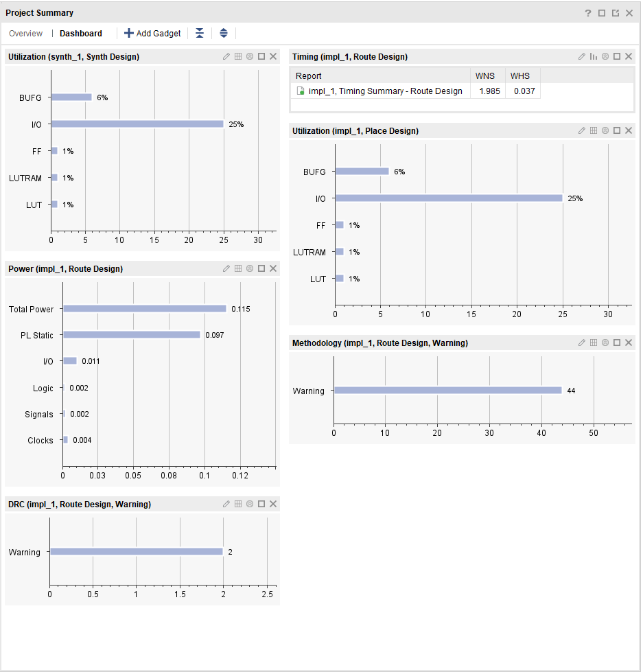Image resolution: width=643 pixels, height=672 pixels.
Task: Edit the Power impl_1 gadget
Action: pos(226,268)
